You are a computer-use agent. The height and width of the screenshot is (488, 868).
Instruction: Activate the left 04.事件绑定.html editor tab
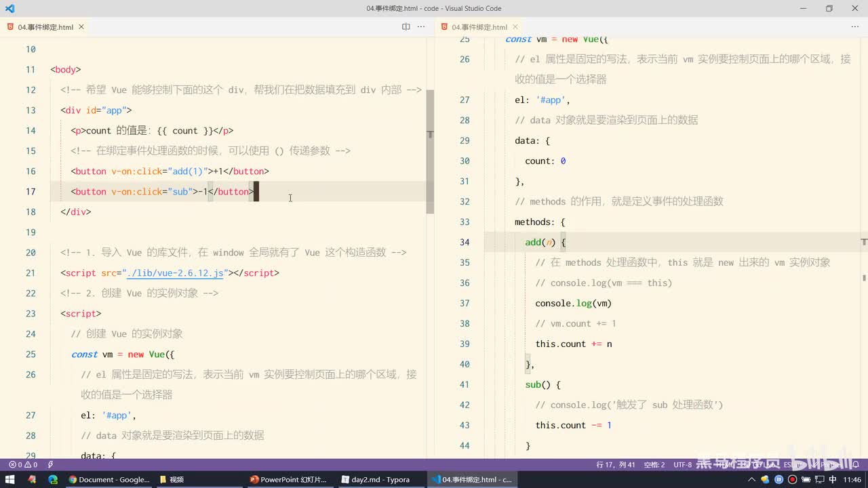45,27
